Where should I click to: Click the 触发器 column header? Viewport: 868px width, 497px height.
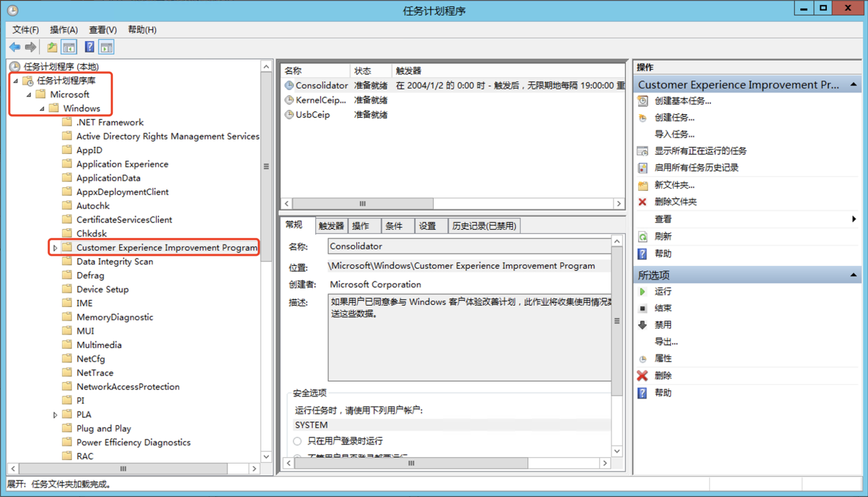[508, 70]
